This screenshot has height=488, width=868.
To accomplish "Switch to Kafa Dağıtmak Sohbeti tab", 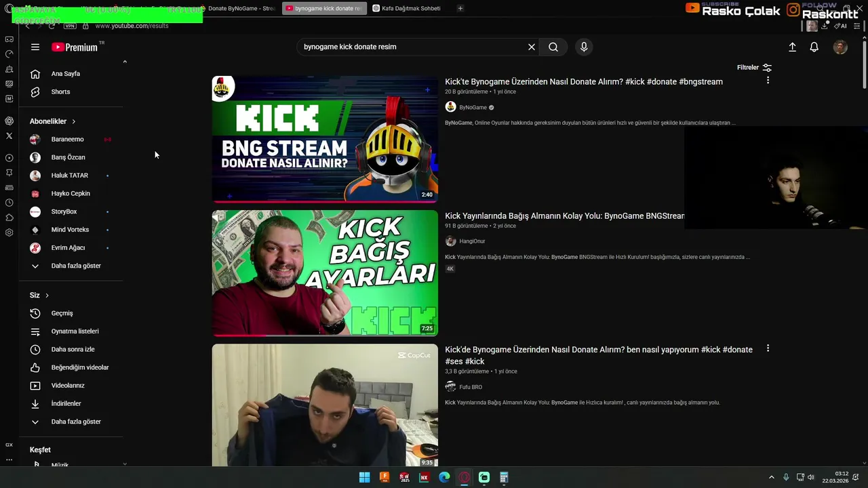I will point(408,8).
